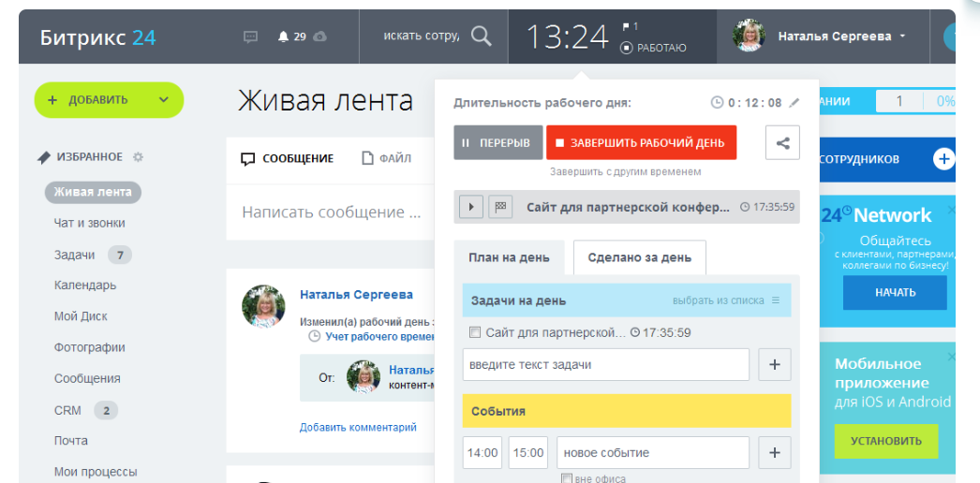Expand the Добавить button dropdown arrow
Viewport: 980px width, 483px height.
point(164,100)
